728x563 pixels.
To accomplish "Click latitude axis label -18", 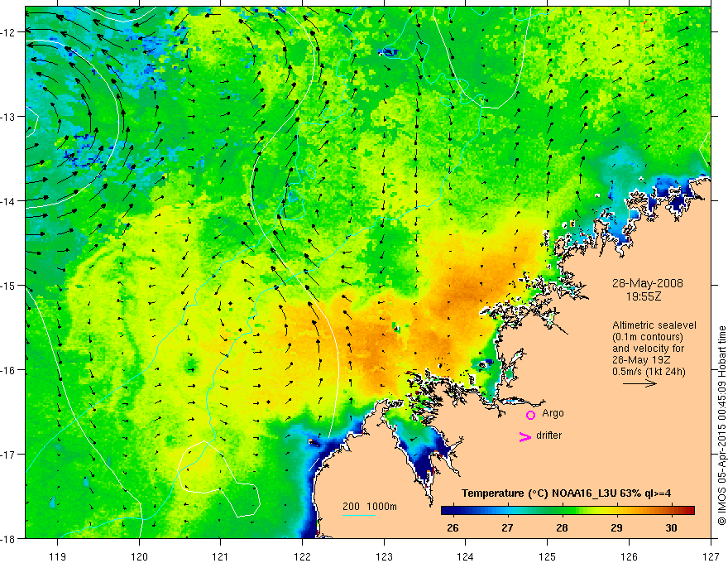I will [9, 538].
